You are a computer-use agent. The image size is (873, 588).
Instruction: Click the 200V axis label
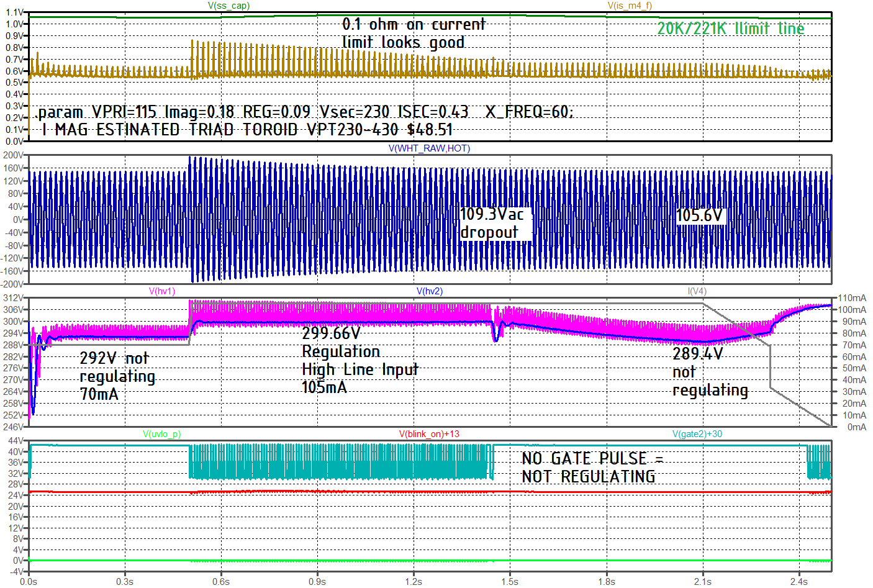click(14, 155)
